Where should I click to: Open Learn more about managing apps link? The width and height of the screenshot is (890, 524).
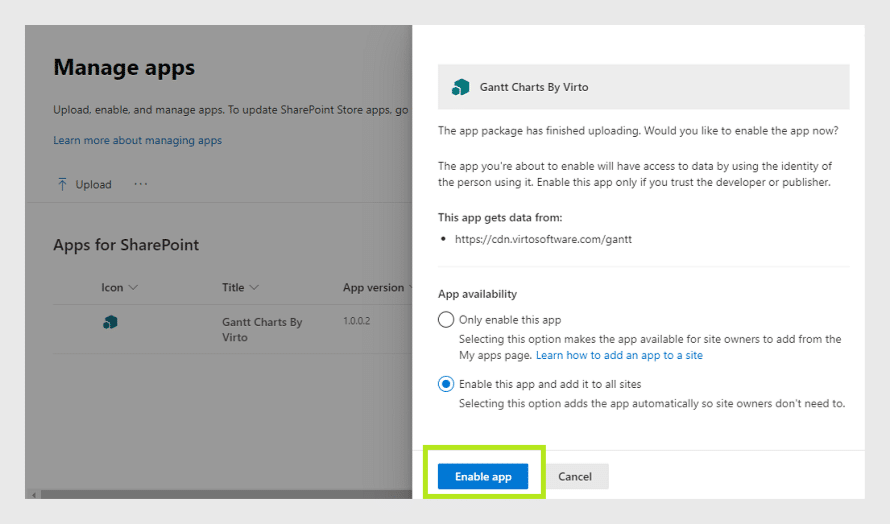pos(137,140)
